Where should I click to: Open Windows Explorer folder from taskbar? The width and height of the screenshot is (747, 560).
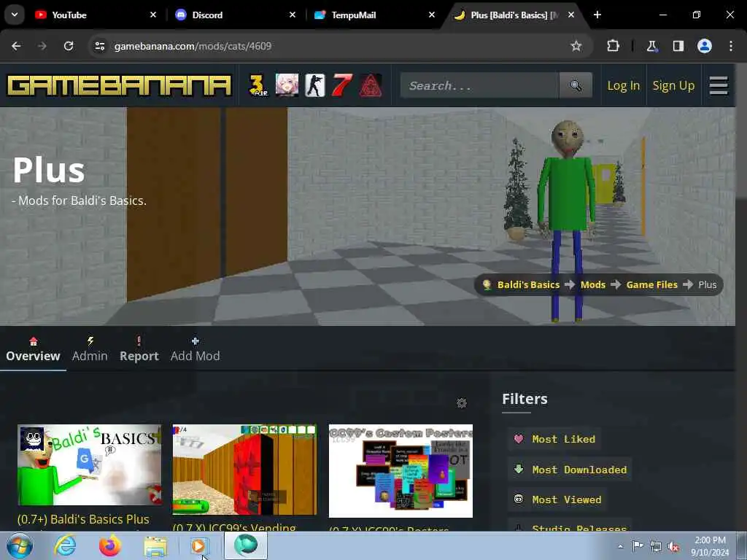click(x=155, y=546)
